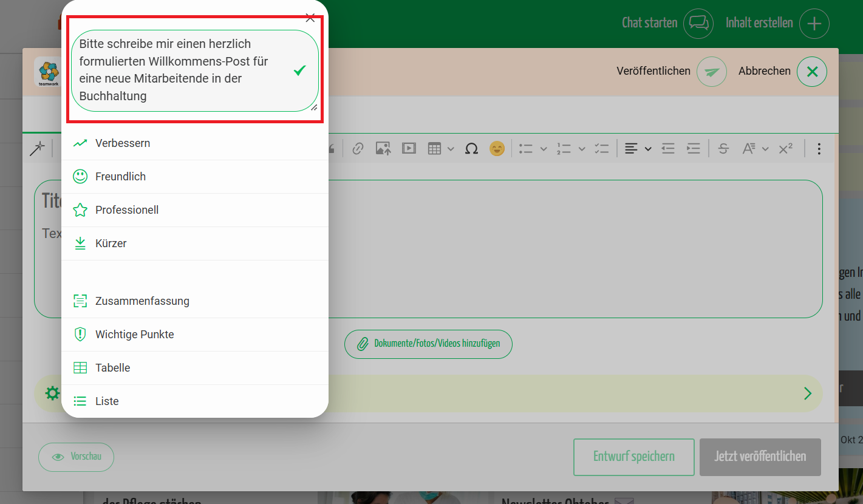Insert media video from toolbar
The image size is (863, 504).
(x=409, y=149)
